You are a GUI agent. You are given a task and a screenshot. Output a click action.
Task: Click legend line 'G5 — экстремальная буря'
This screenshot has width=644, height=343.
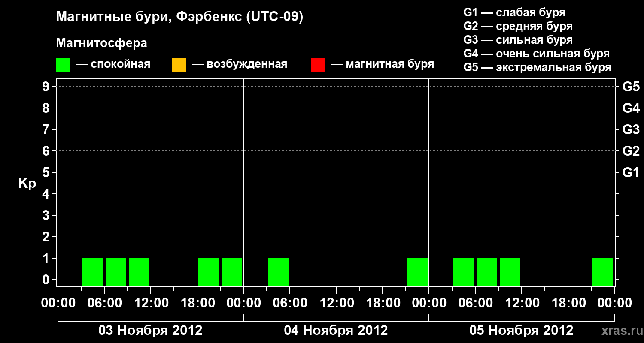538,67
